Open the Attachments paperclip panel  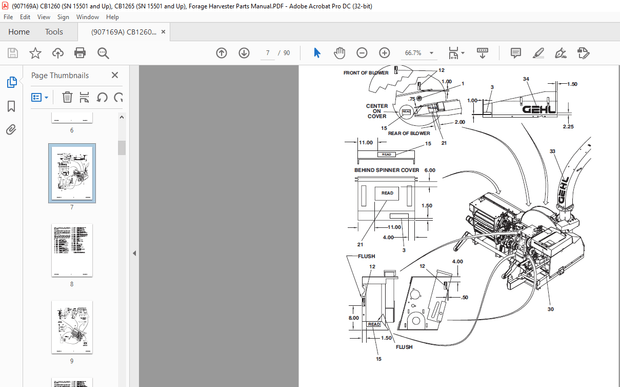11,130
